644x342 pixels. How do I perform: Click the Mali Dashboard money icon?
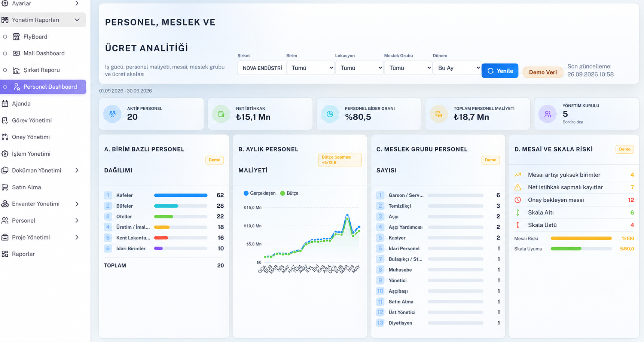pos(16,53)
